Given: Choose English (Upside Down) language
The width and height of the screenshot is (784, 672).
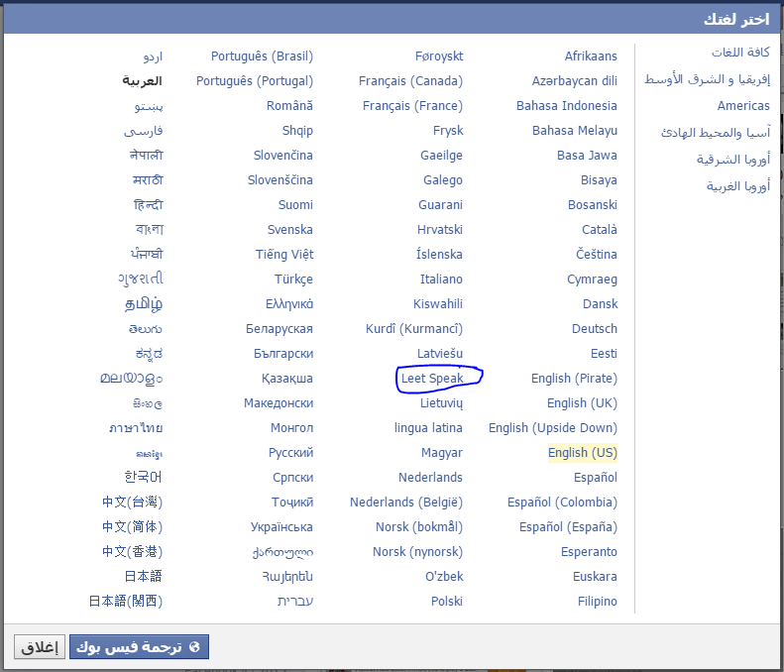Looking at the screenshot, I should click(553, 428).
